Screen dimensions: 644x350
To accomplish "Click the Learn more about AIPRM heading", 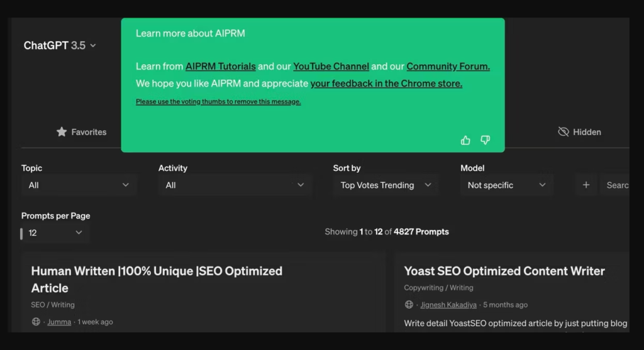I will pyautogui.click(x=190, y=33).
